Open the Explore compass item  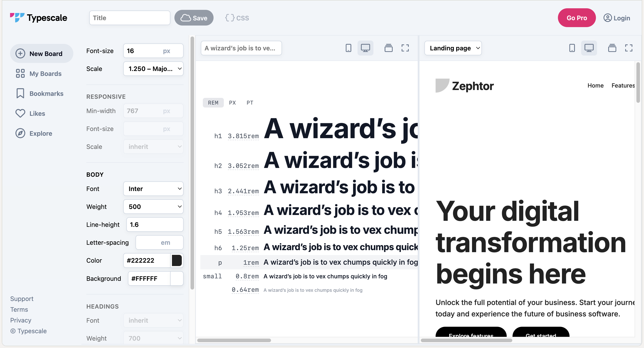click(x=40, y=133)
